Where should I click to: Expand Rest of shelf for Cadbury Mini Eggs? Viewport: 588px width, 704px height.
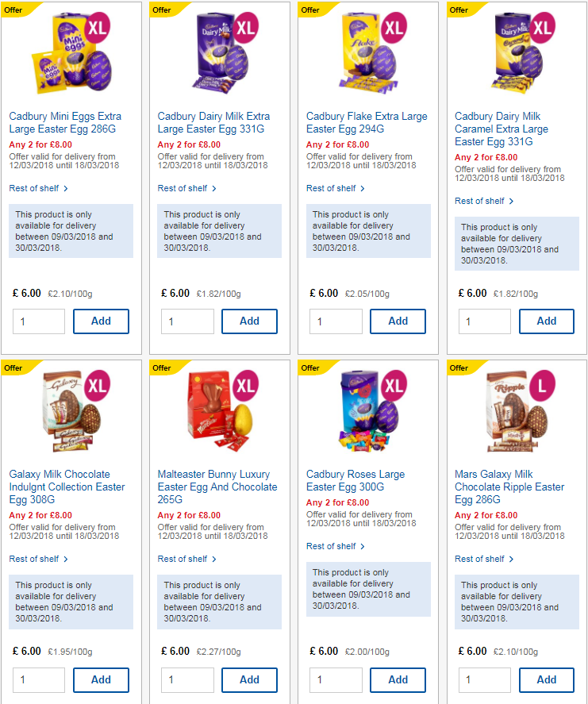point(39,188)
